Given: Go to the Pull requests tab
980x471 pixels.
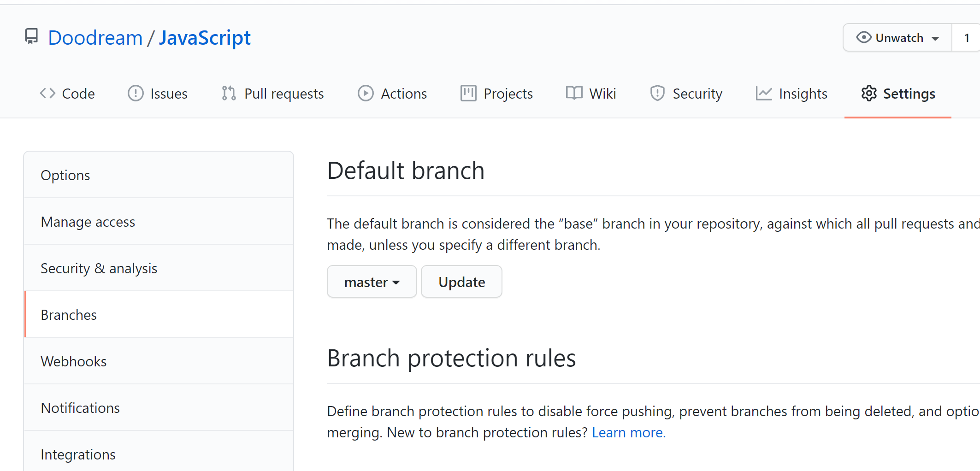Looking at the screenshot, I should (273, 94).
